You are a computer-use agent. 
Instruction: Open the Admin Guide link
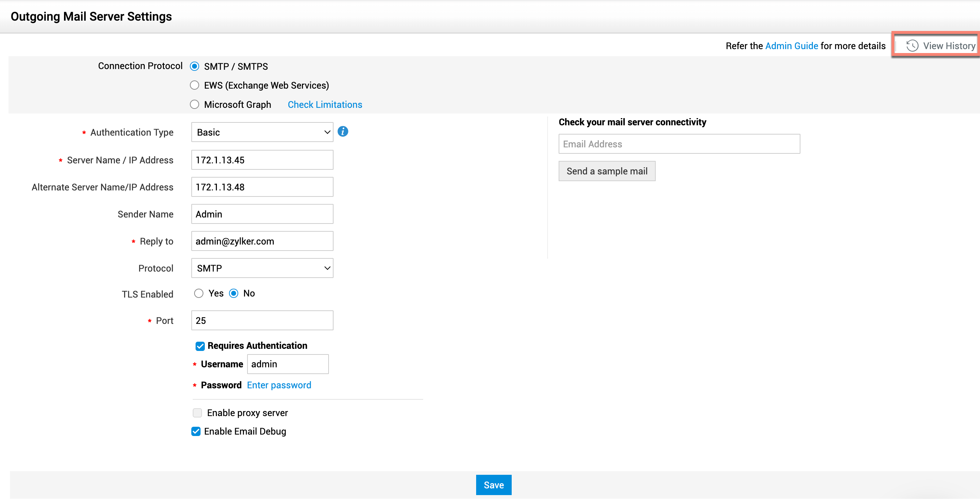coord(791,46)
